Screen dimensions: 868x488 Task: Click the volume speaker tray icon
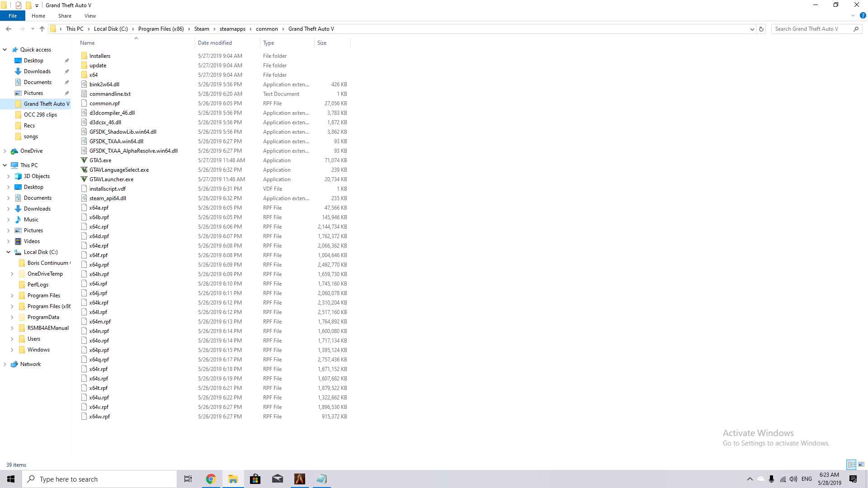793,479
